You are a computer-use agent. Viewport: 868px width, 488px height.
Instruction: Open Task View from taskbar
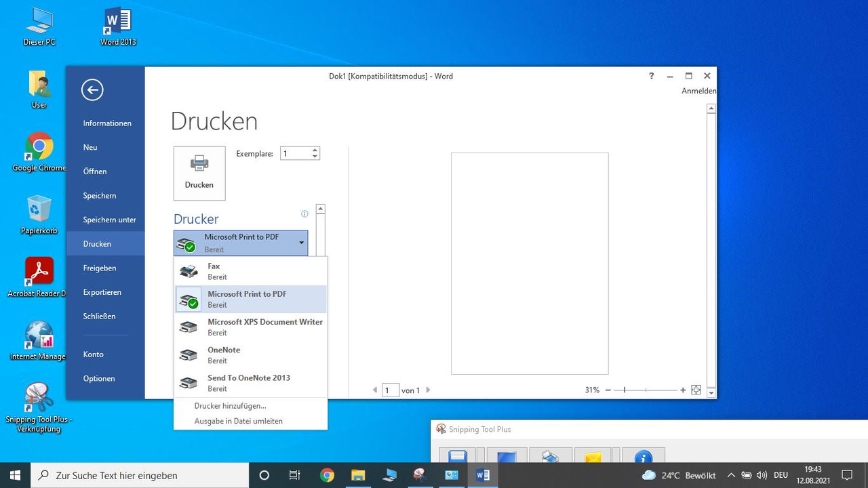295,475
